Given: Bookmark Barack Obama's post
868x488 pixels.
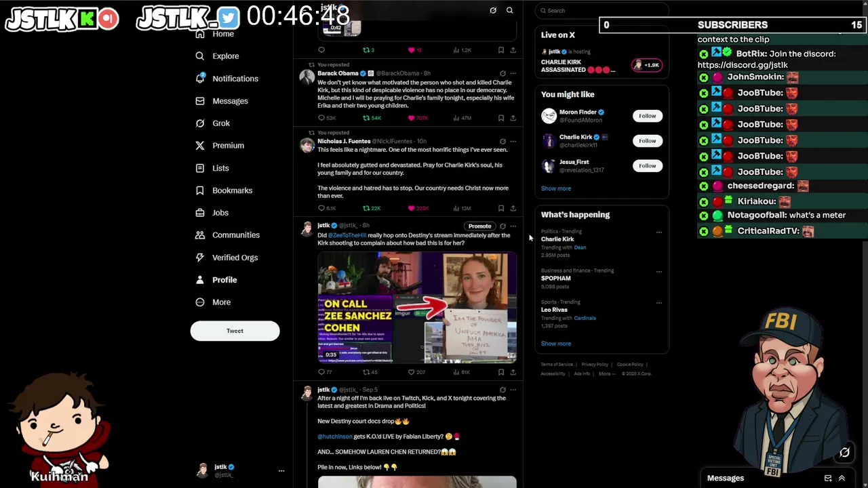Looking at the screenshot, I should pos(501,118).
